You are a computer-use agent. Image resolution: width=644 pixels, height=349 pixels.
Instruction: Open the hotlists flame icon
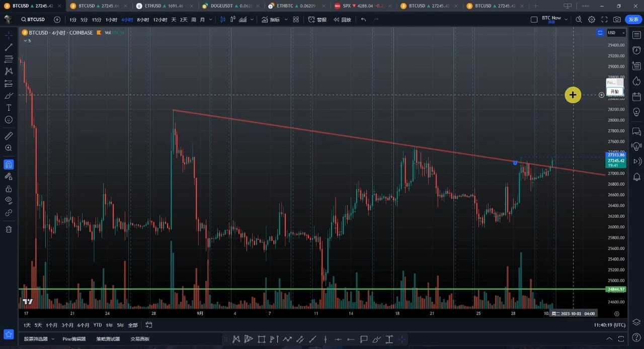636,81
